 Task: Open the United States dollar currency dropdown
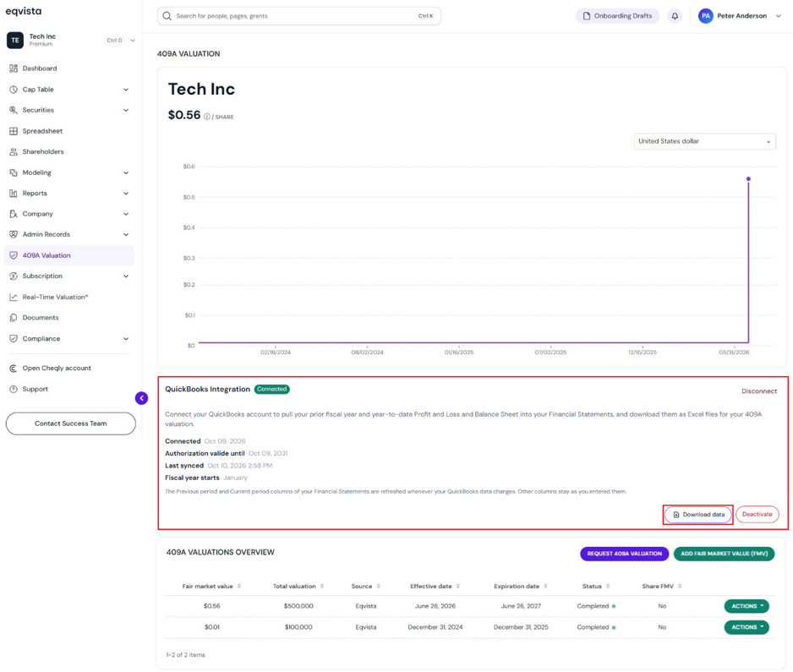pyautogui.click(x=704, y=141)
